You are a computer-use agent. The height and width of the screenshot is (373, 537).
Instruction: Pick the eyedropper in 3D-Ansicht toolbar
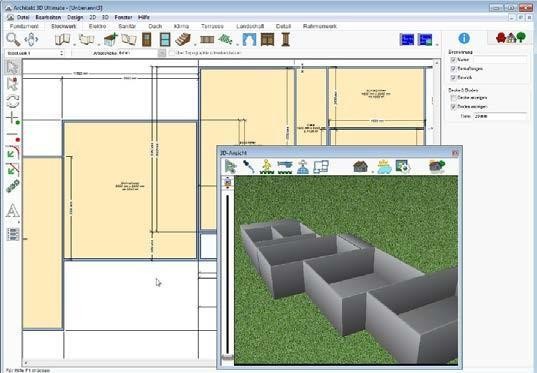point(249,166)
